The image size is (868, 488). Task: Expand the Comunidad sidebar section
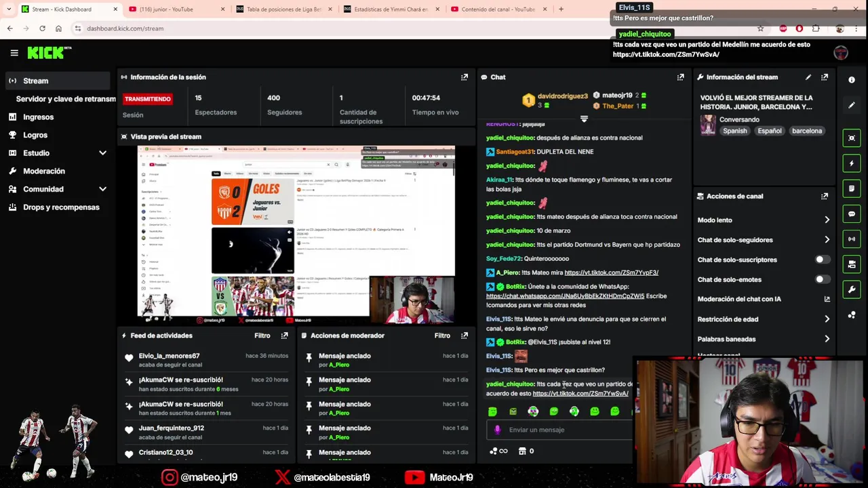(x=102, y=189)
